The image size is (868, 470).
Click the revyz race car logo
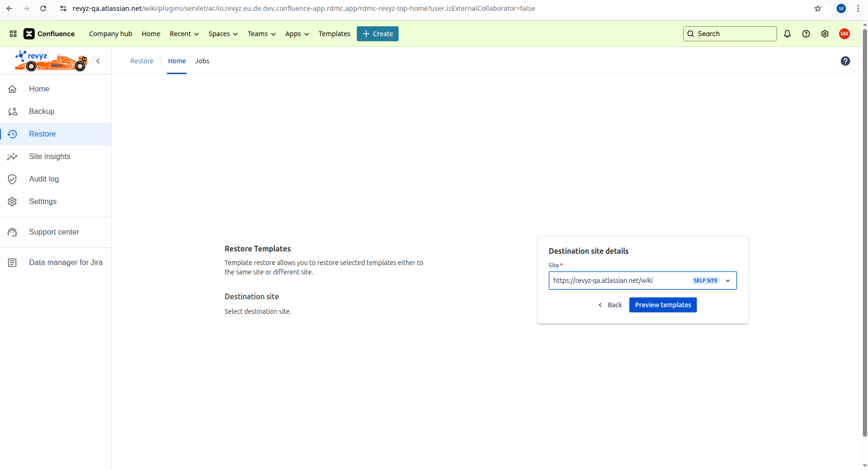click(50, 61)
